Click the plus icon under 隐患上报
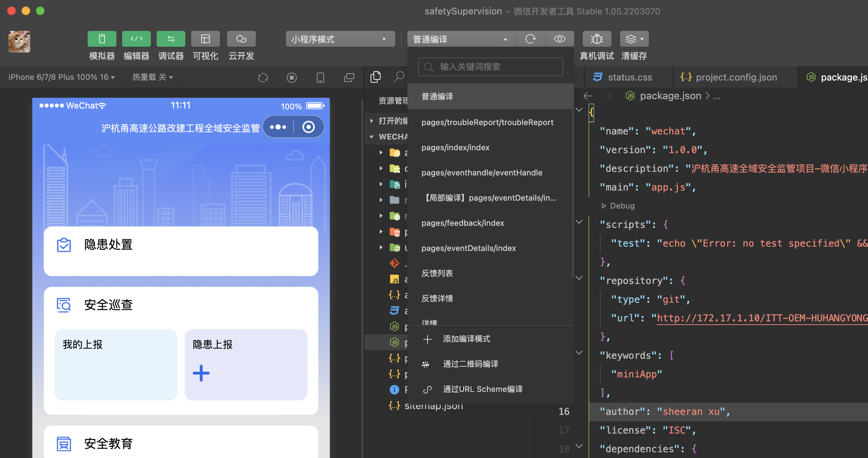The image size is (868, 458). click(x=201, y=373)
